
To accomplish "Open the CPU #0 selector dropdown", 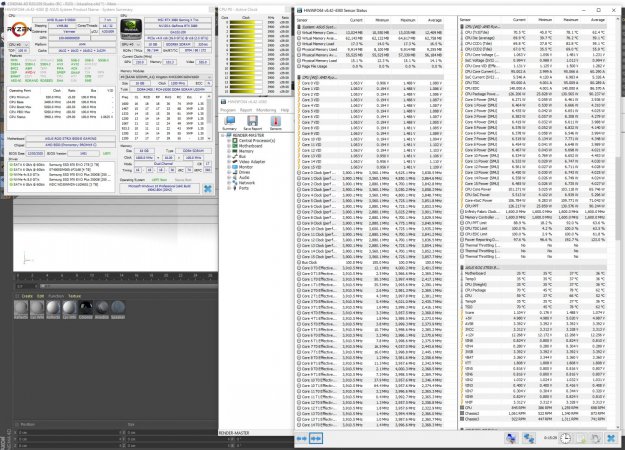I will point(18,45).
